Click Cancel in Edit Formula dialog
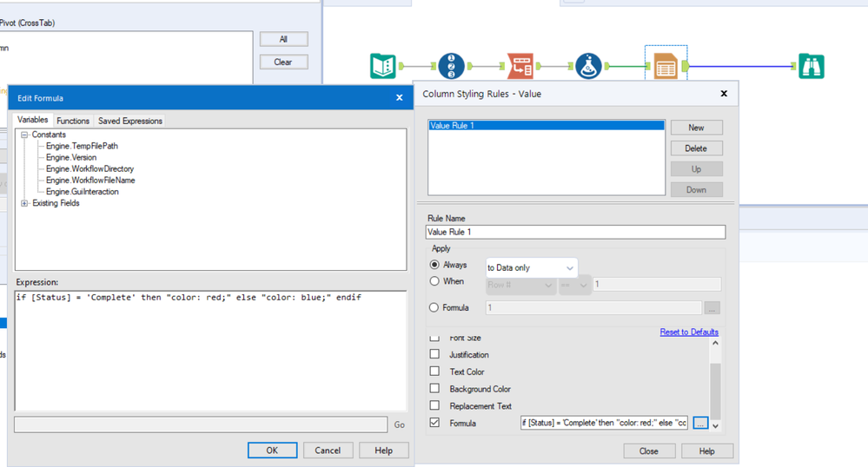The image size is (868, 467). [x=328, y=451]
